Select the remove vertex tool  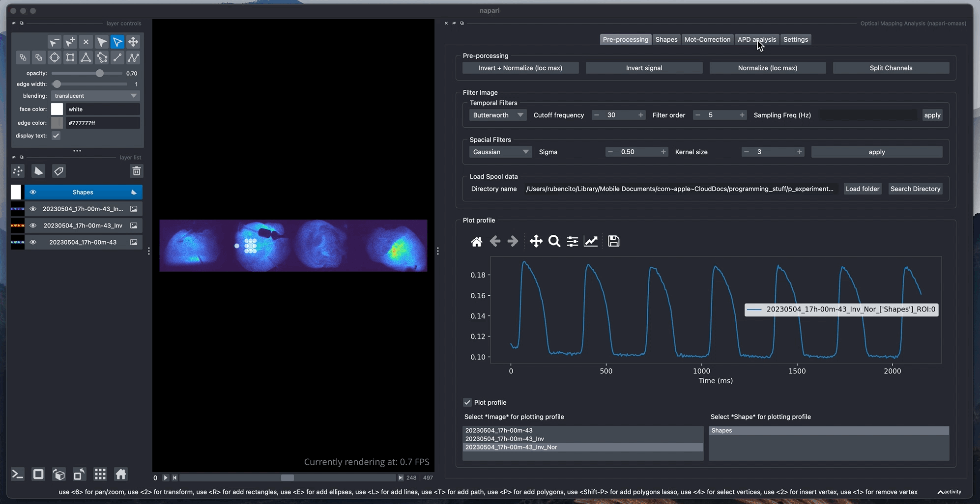[54, 42]
